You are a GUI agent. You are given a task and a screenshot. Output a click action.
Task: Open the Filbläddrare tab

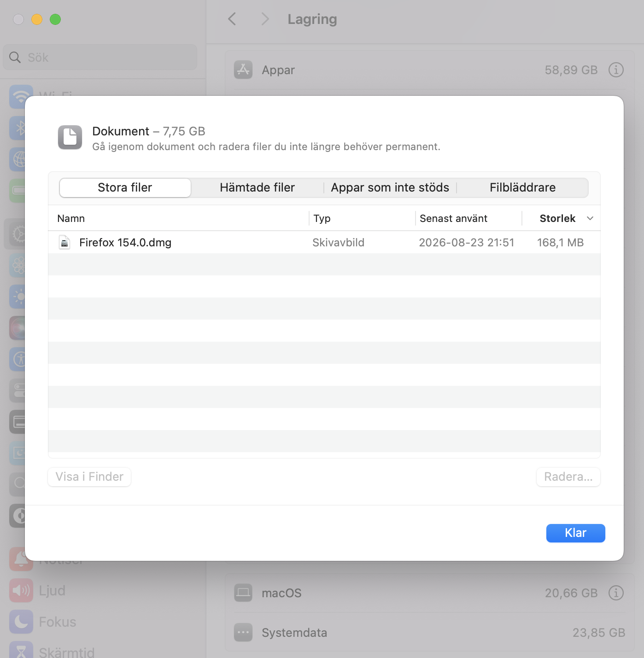(522, 187)
